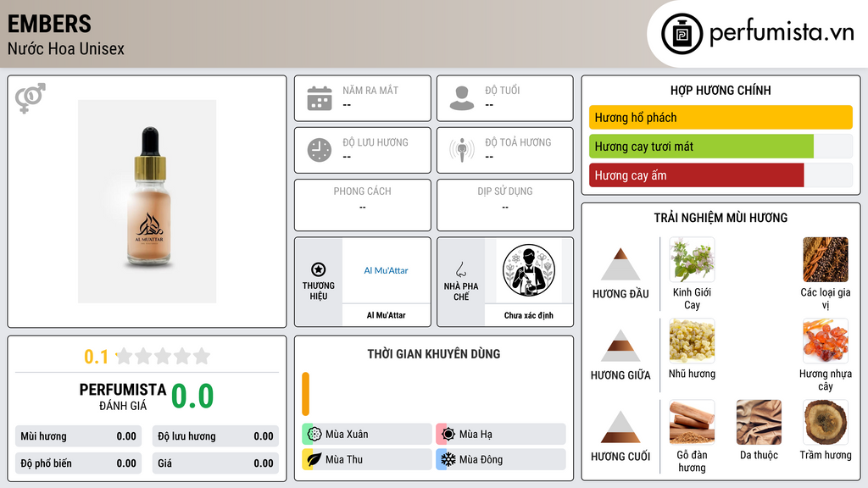
Task: Click the Mùa Xuân flower icon
Action: [314, 434]
